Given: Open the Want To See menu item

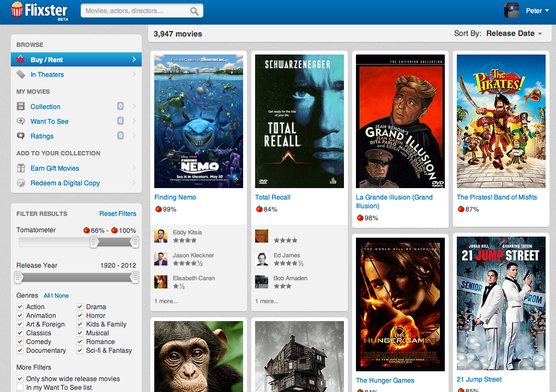Looking at the screenshot, I should (76, 121).
